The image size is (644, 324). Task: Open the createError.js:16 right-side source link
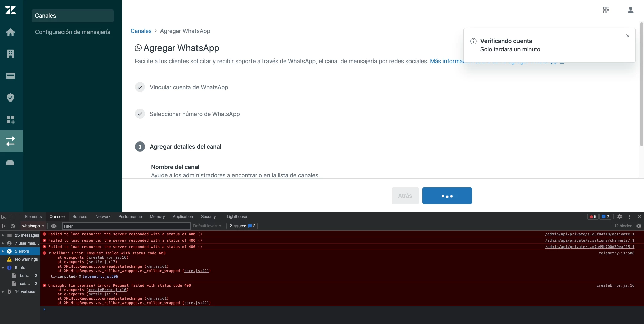coord(615,285)
